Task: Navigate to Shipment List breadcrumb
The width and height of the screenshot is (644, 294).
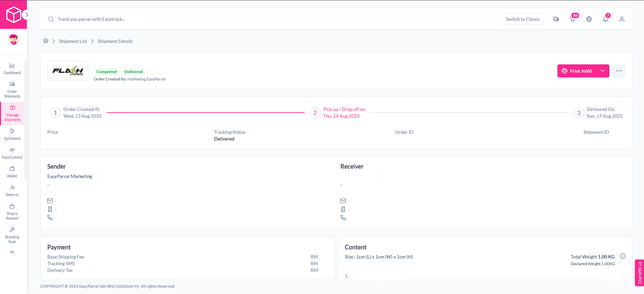Action: [x=73, y=41]
